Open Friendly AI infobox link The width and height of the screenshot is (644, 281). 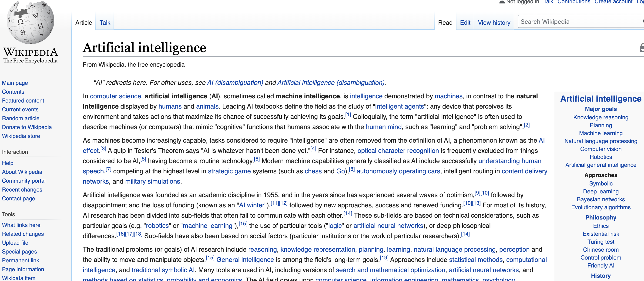(601, 266)
